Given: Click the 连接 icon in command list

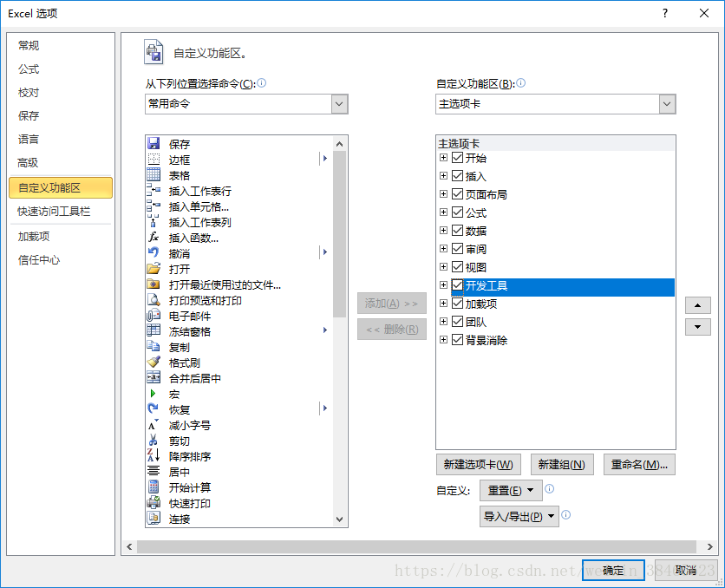Looking at the screenshot, I should (x=153, y=519).
